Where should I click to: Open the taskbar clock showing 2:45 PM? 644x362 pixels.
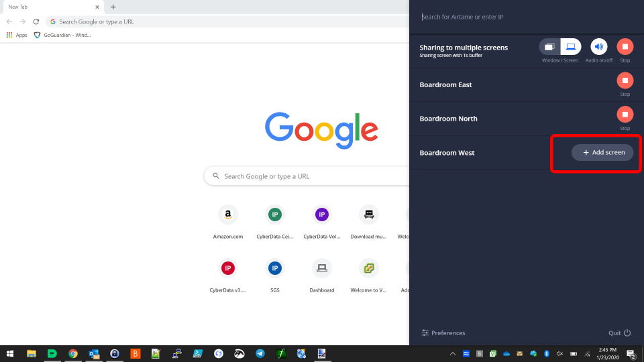click(608, 354)
